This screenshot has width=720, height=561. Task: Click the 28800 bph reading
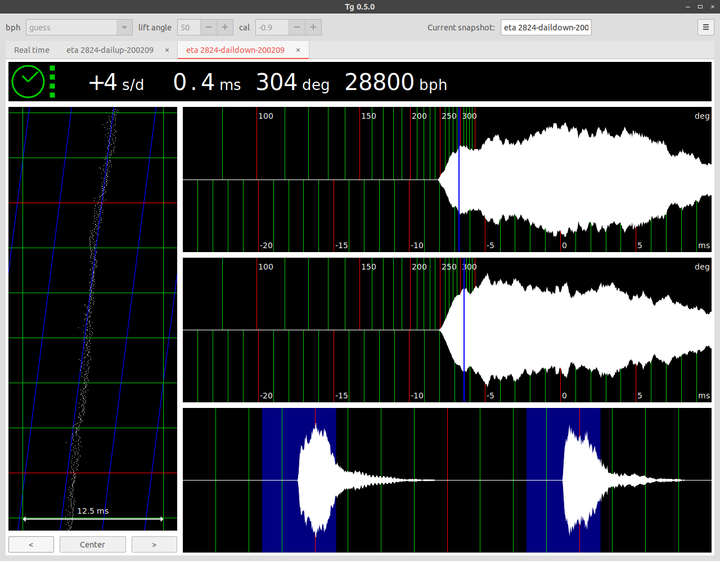tap(396, 83)
